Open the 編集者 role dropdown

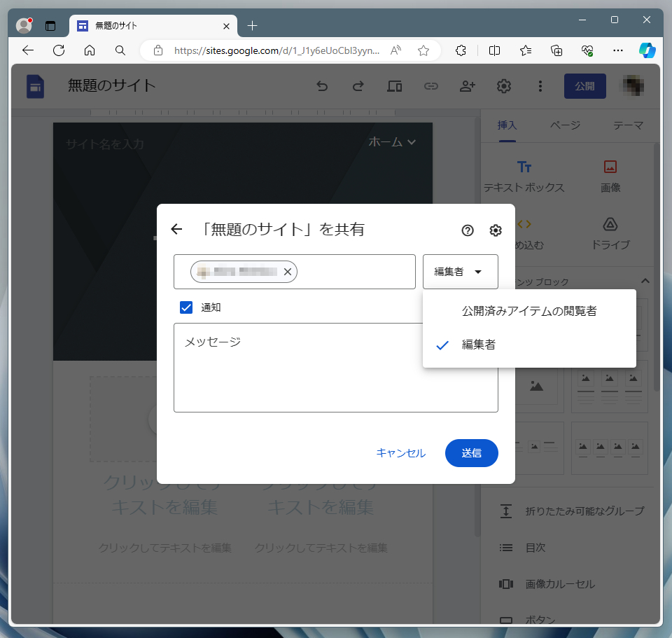tap(461, 272)
